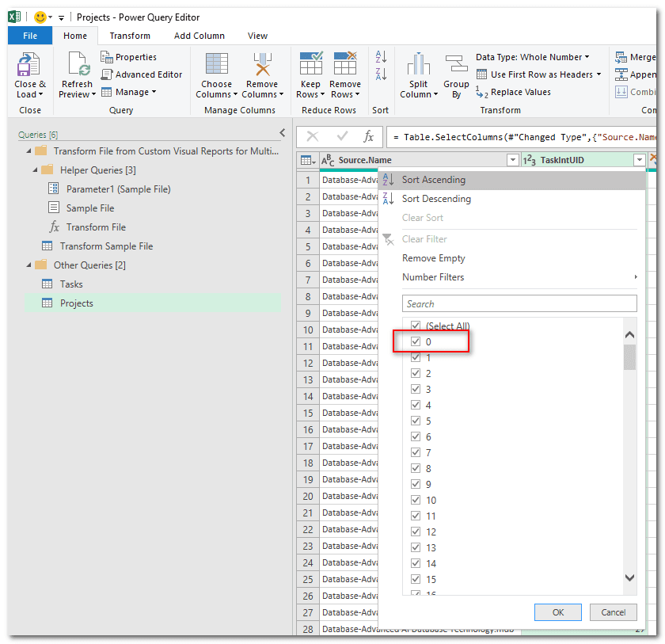The height and width of the screenshot is (644, 665).
Task: Open the Source.Name column filter dropdown
Action: tap(513, 160)
